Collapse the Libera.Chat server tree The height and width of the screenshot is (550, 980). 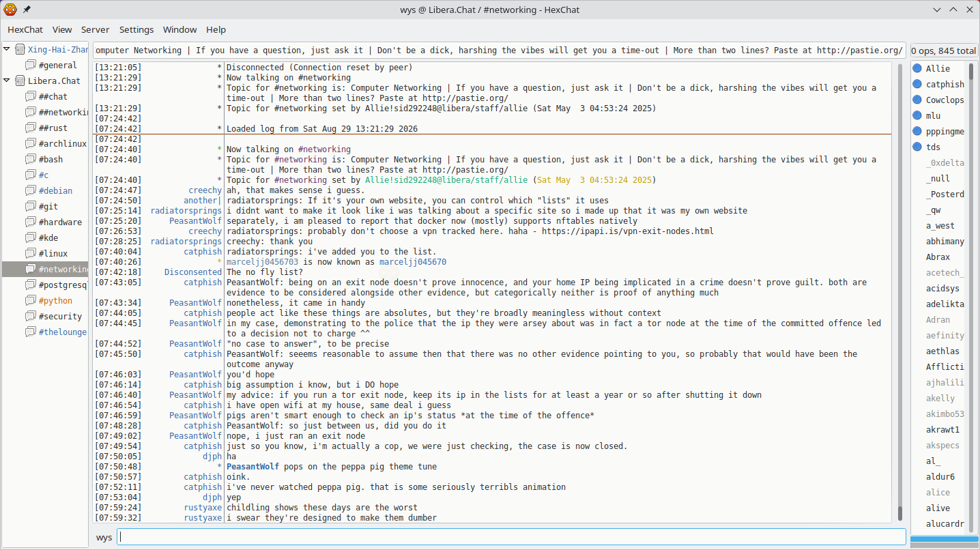(7, 81)
